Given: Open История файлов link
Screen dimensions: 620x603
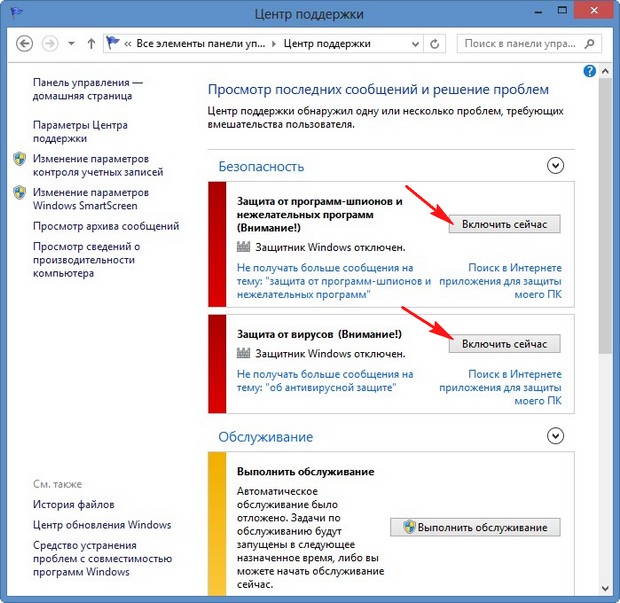Looking at the screenshot, I should tap(74, 505).
